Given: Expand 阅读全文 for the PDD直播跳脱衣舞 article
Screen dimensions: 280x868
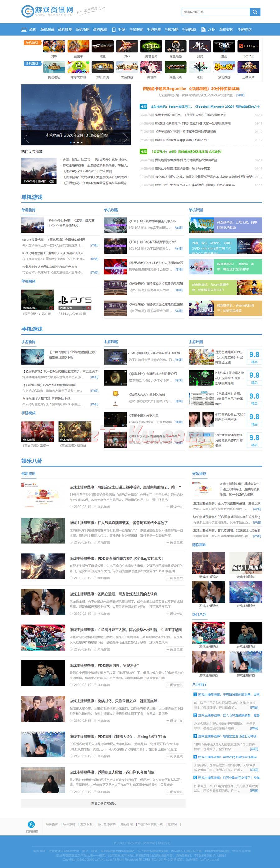Looking at the screenshot, I should 175,578.
